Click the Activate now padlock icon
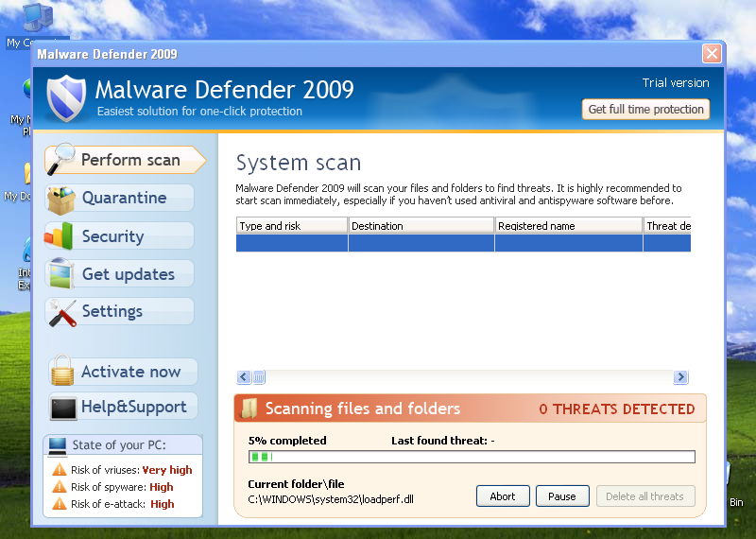Screen dimensions: 756x539 pos(62,371)
